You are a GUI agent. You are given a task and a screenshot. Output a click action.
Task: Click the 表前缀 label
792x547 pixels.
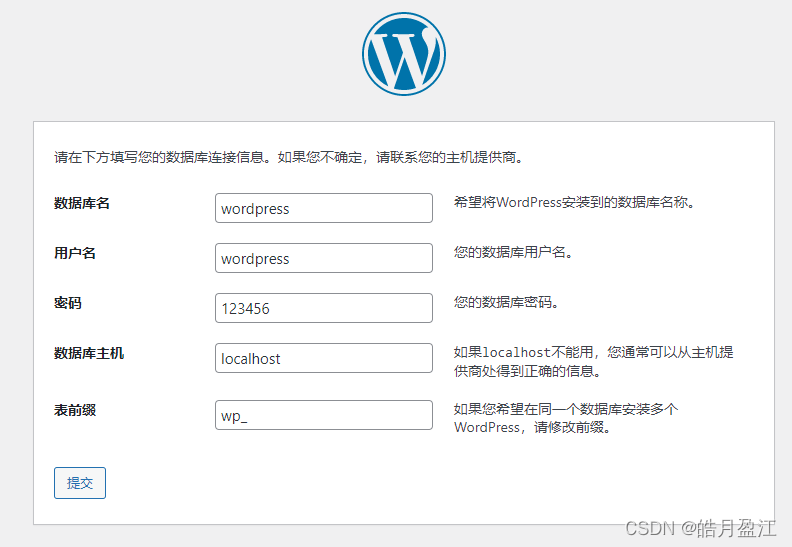tap(75, 410)
